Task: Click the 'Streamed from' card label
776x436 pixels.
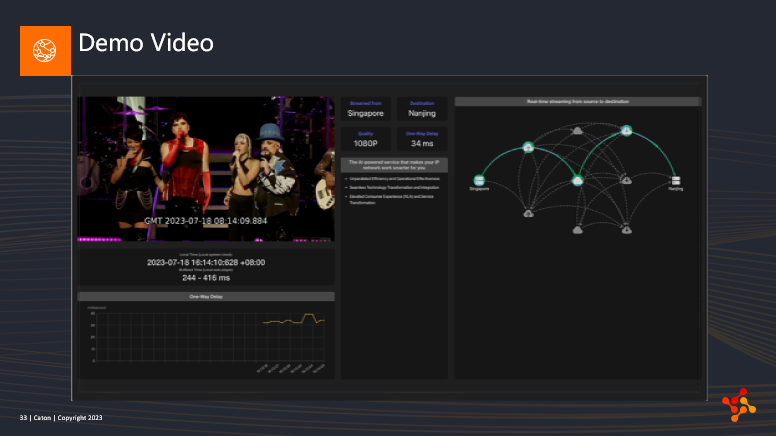Action: click(365, 103)
